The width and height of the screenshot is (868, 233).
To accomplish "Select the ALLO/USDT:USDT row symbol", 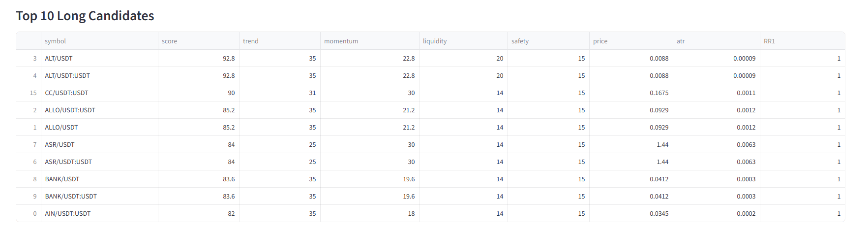I will (x=70, y=110).
